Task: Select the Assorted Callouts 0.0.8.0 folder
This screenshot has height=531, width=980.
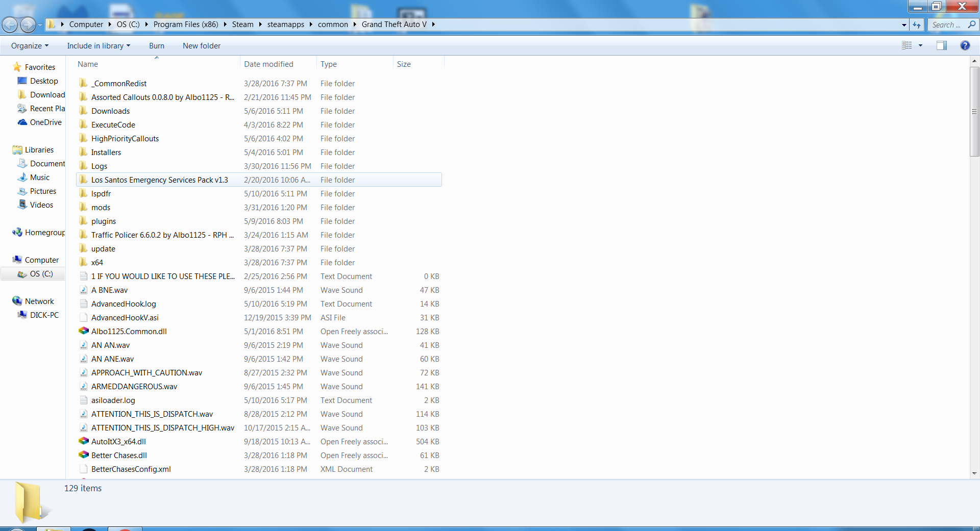Action: (x=259, y=97)
